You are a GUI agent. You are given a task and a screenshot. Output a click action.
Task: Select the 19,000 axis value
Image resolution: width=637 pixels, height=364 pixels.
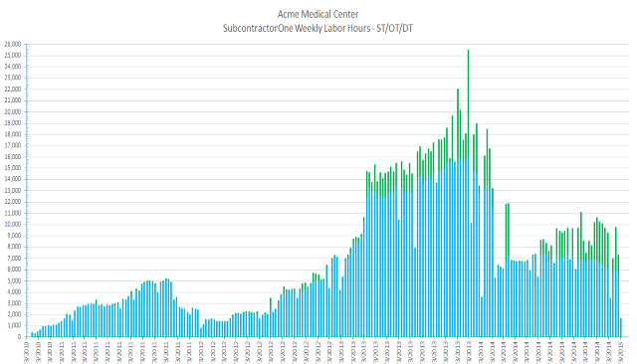pos(13,122)
